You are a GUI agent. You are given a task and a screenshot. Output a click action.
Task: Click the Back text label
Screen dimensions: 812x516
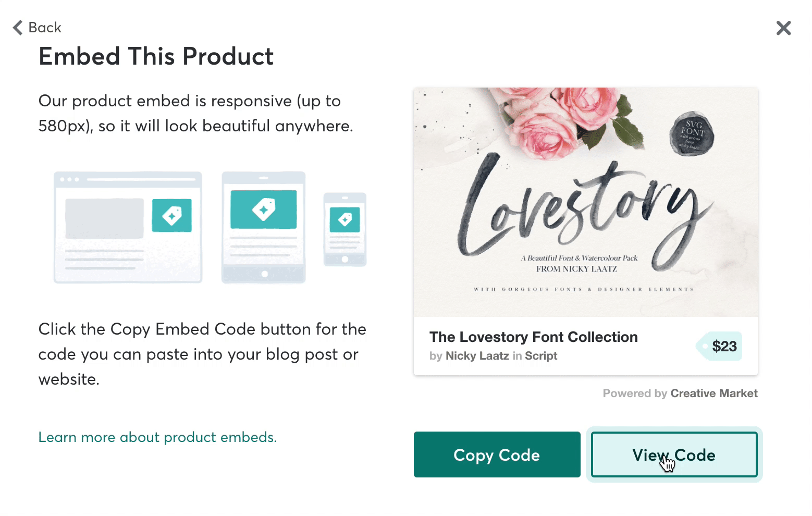tap(45, 28)
